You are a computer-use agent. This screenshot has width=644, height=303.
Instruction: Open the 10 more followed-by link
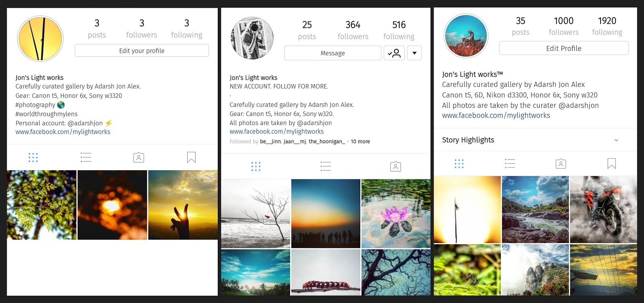pos(360,142)
